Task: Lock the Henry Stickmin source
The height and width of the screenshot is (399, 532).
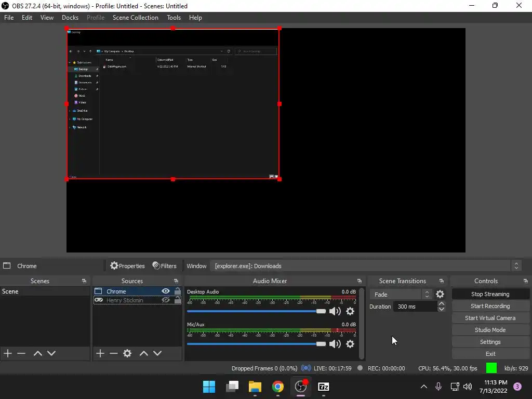Action: 178,300
